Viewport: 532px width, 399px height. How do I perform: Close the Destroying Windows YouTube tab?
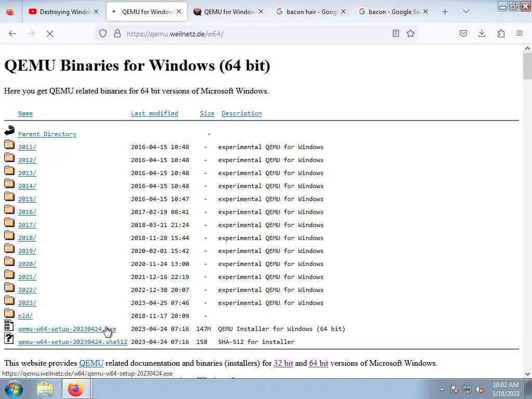click(x=96, y=11)
